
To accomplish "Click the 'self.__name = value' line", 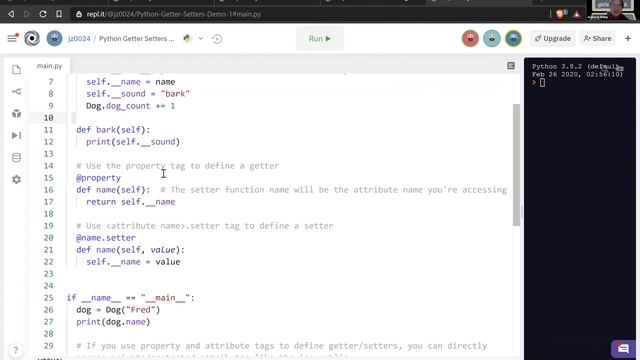I will click(133, 262).
